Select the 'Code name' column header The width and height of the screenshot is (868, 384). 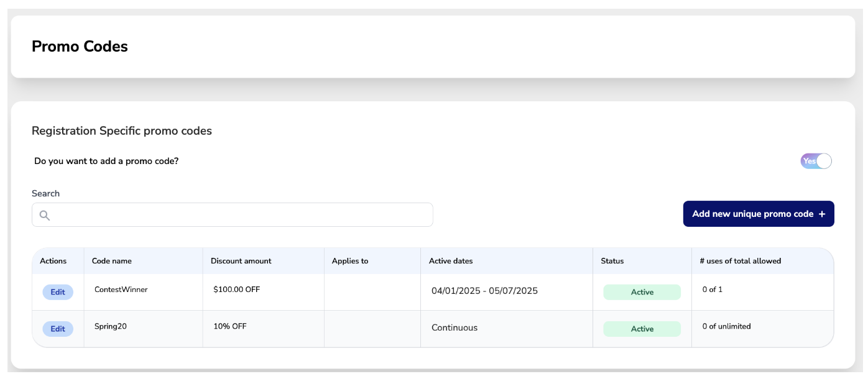[x=112, y=261]
